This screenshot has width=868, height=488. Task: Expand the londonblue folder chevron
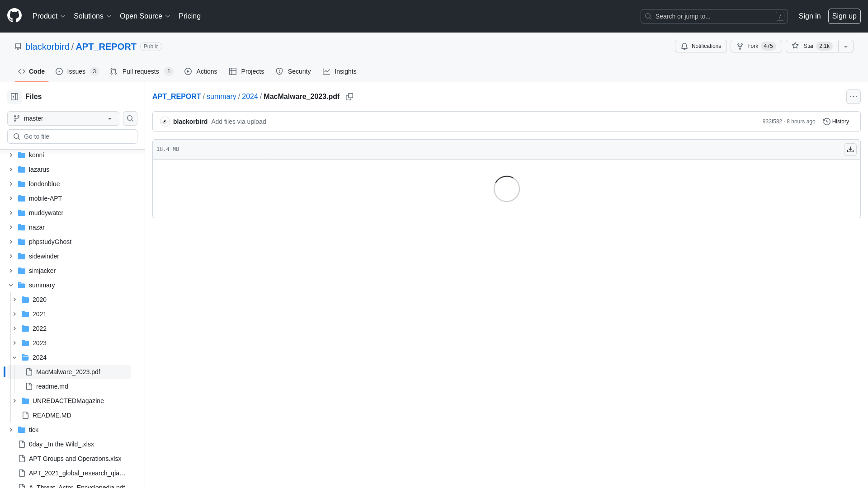pyautogui.click(x=11, y=184)
